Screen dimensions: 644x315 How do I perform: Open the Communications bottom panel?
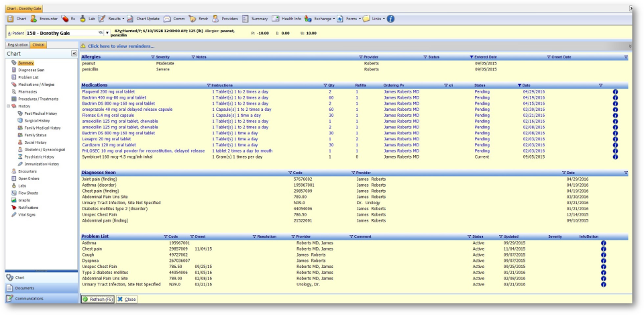(41, 299)
